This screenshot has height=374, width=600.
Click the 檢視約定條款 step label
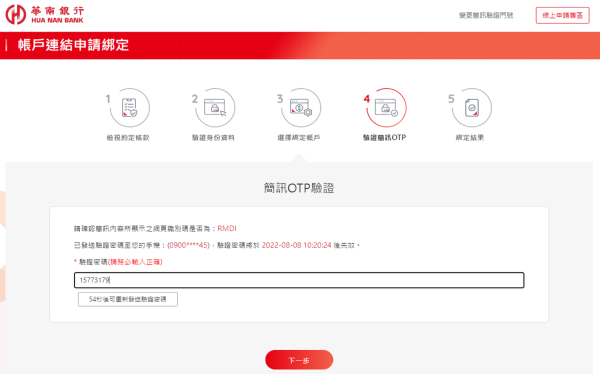tap(128, 137)
